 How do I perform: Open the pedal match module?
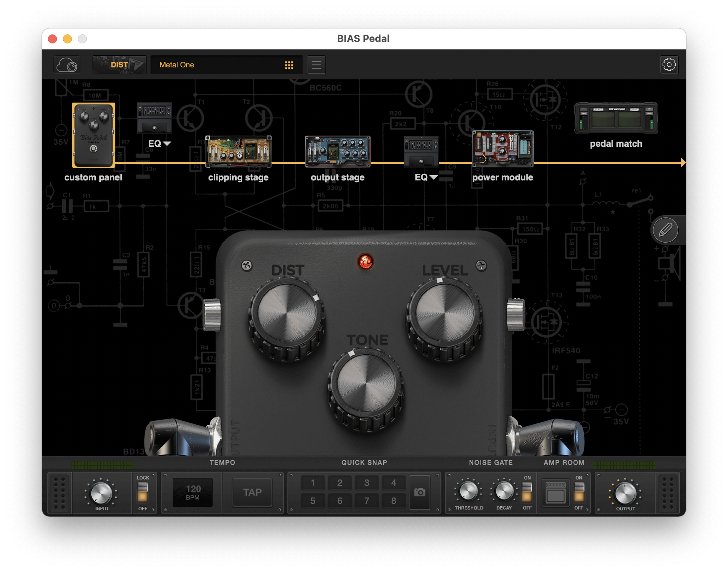click(x=616, y=118)
